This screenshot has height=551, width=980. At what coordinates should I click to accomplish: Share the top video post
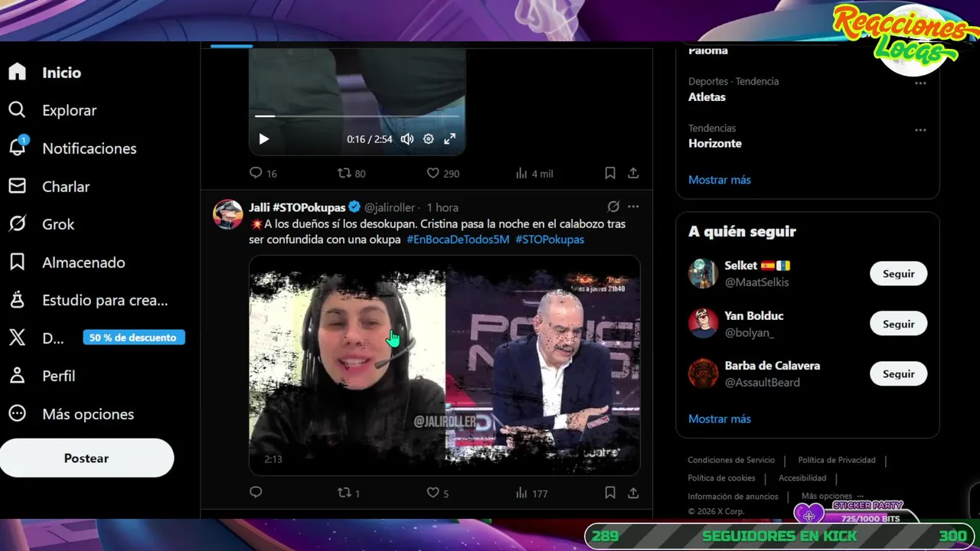coord(633,174)
